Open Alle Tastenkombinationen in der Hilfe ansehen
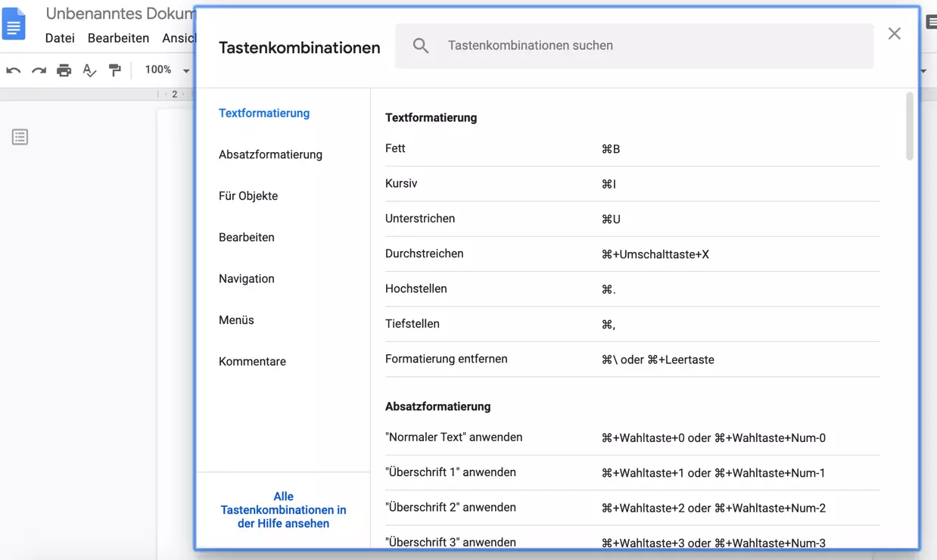The width and height of the screenshot is (937, 560). [x=283, y=510]
